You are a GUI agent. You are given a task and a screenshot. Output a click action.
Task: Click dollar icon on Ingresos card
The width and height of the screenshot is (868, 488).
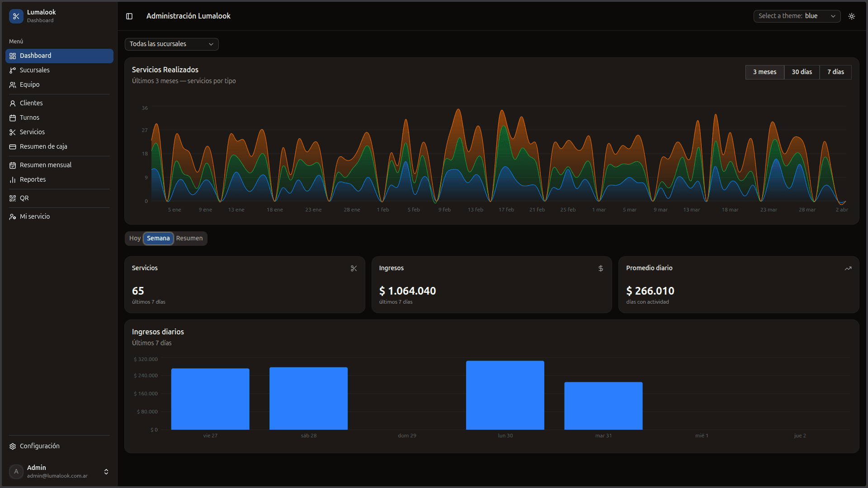point(601,268)
